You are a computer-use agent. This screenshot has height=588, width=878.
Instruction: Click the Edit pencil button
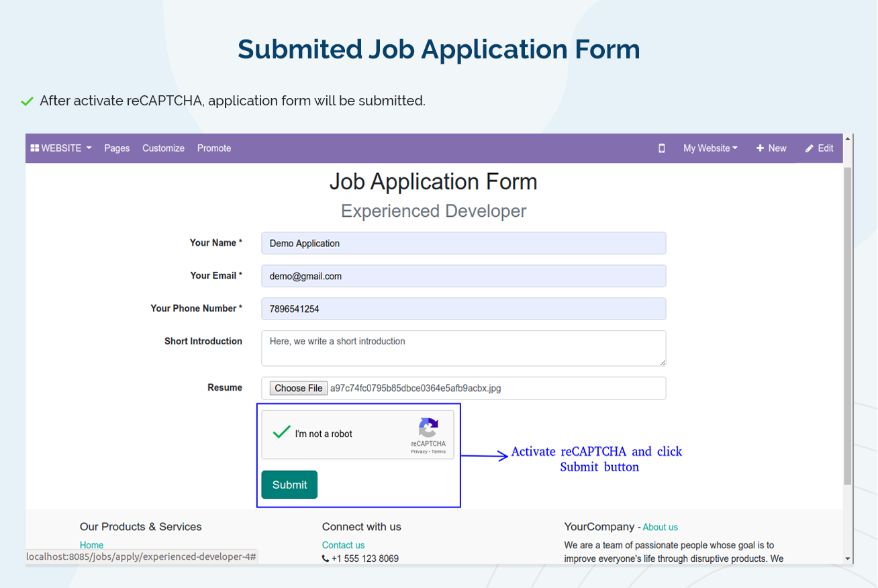(820, 148)
